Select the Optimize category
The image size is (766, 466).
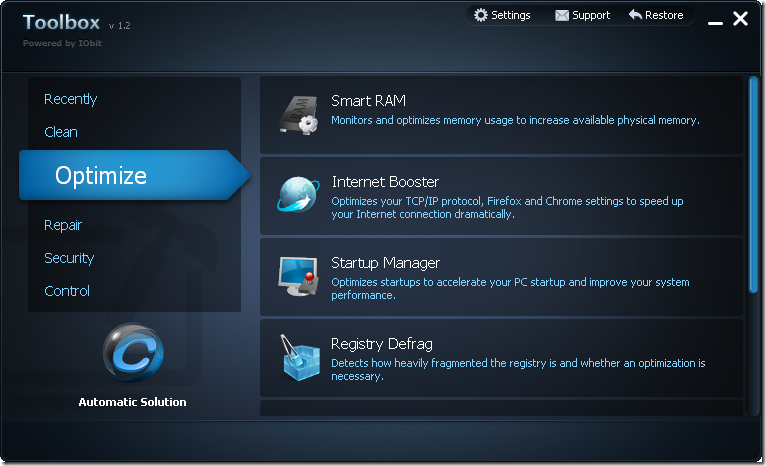[x=134, y=175]
